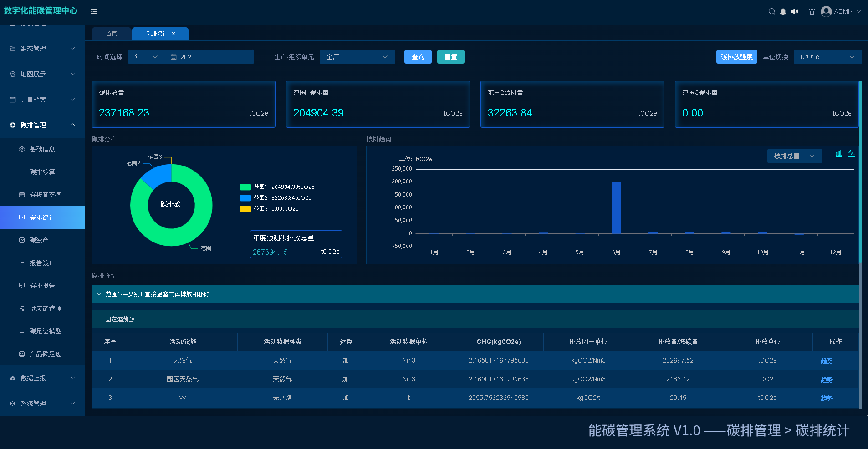This screenshot has height=449, width=868.
Task: Open 产品碳足迹 sidebar item
Action: tap(42, 354)
